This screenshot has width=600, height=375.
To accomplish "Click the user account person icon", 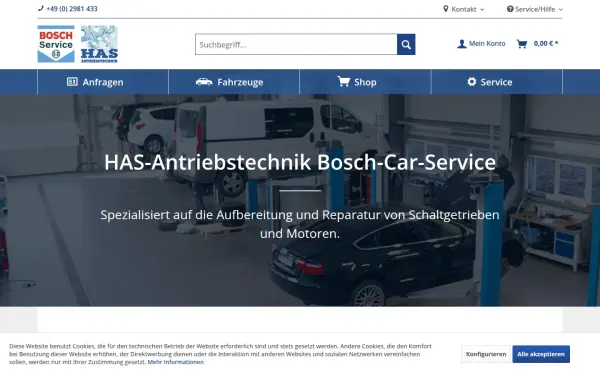I will [x=462, y=44].
